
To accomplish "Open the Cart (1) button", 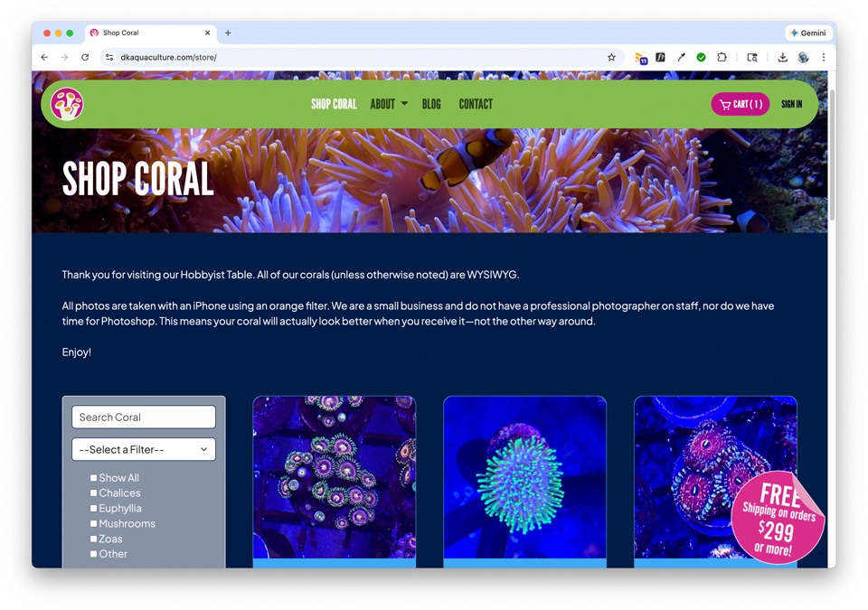I will tap(740, 104).
